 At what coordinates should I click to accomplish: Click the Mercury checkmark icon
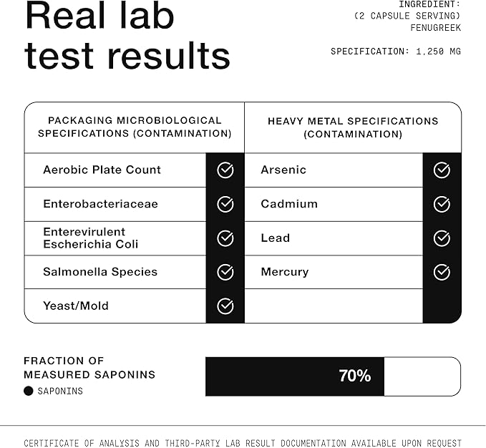tap(442, 272)
